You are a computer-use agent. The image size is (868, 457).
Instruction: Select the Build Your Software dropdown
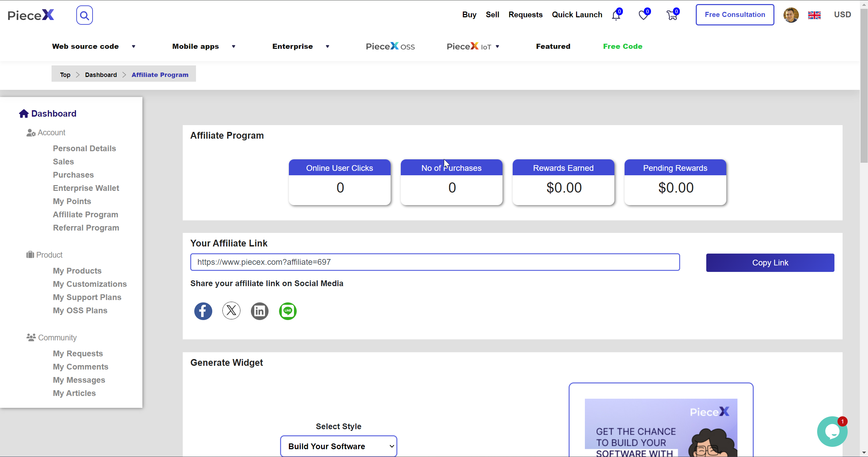(x=338, y=446)
